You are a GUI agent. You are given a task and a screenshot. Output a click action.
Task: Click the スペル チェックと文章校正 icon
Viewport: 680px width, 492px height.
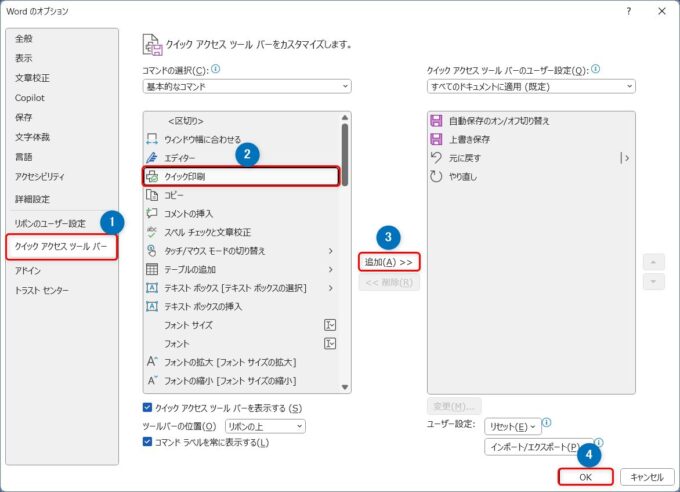point(152,232)
